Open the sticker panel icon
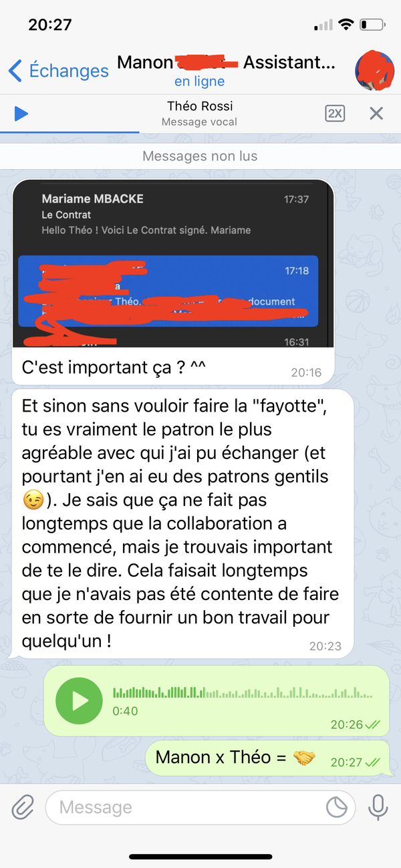 pyautogui.click(x=337, y=807)
